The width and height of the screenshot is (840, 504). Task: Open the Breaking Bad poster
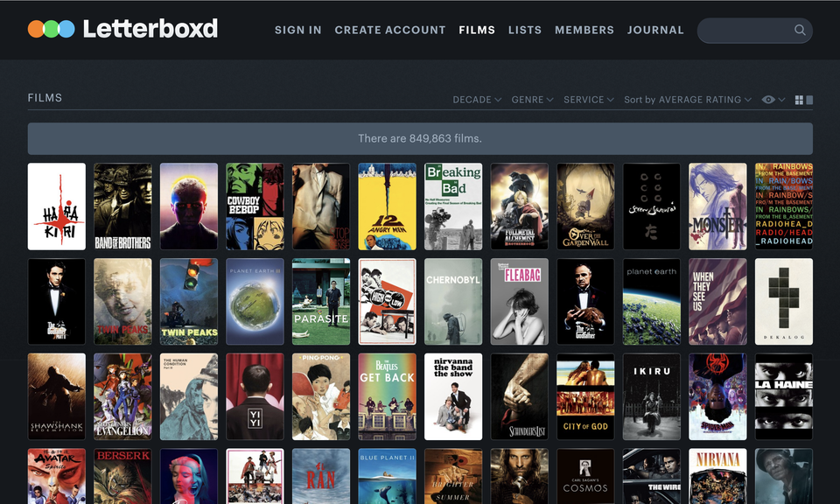pos(452,206)
